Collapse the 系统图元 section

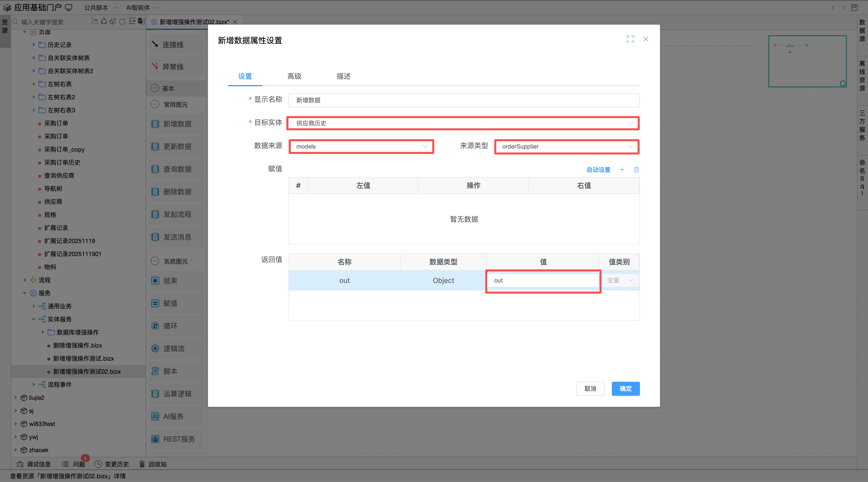click(155, 261)
